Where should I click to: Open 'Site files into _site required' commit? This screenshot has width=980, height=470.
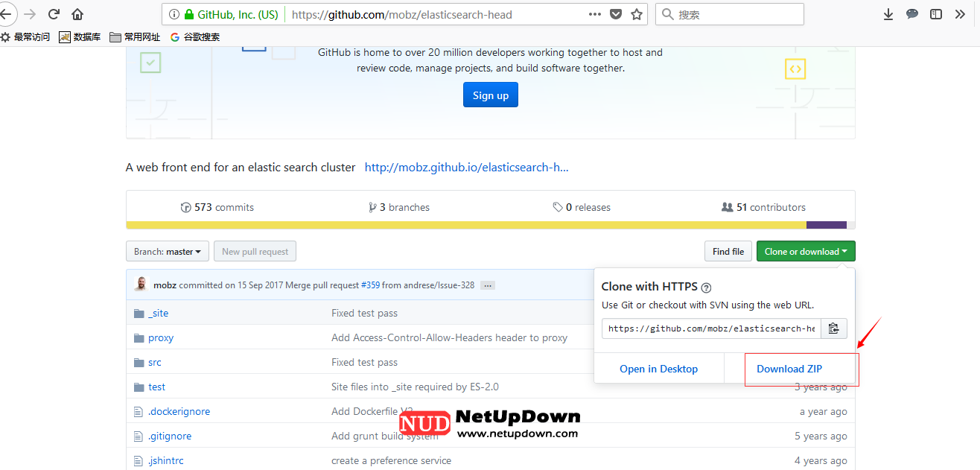(x=415, y=387)
